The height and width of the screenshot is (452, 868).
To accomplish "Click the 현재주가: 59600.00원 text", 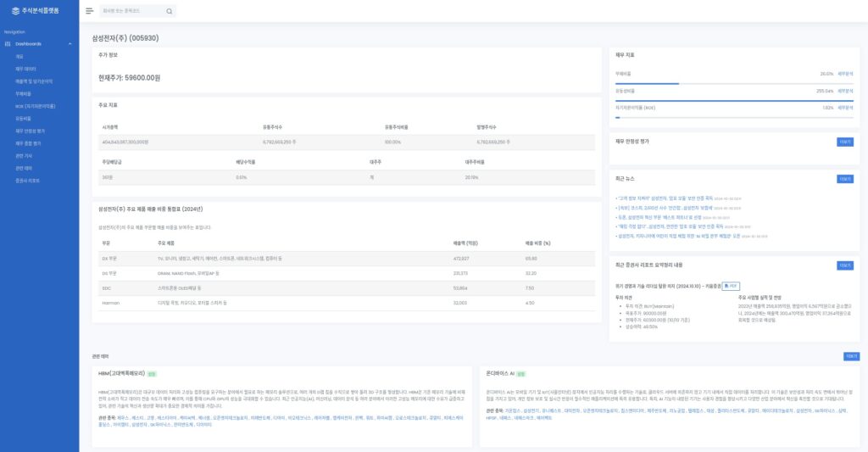I will tap(129, 78).
